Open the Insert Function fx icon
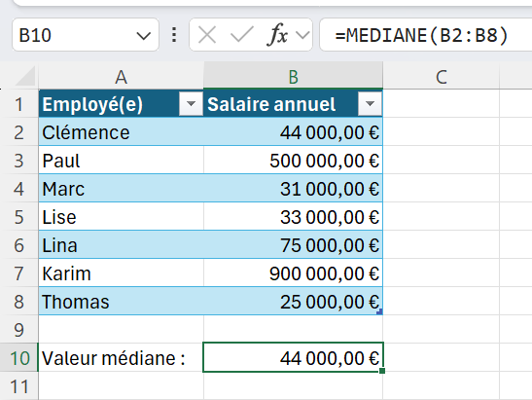The image size is (532, 400). tap(277, 35)
